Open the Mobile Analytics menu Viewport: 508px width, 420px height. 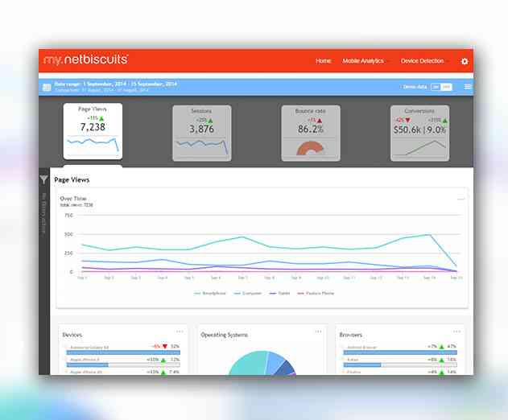click(x=363, y=61)
